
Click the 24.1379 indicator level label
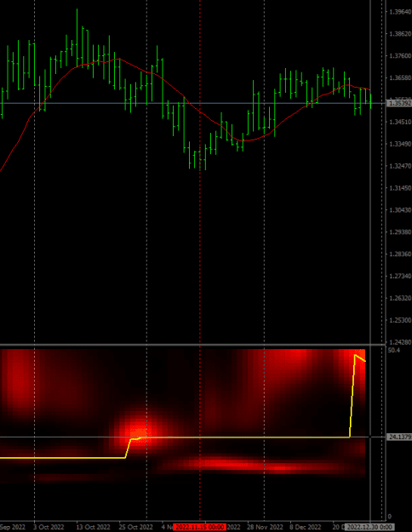point(399,437)
